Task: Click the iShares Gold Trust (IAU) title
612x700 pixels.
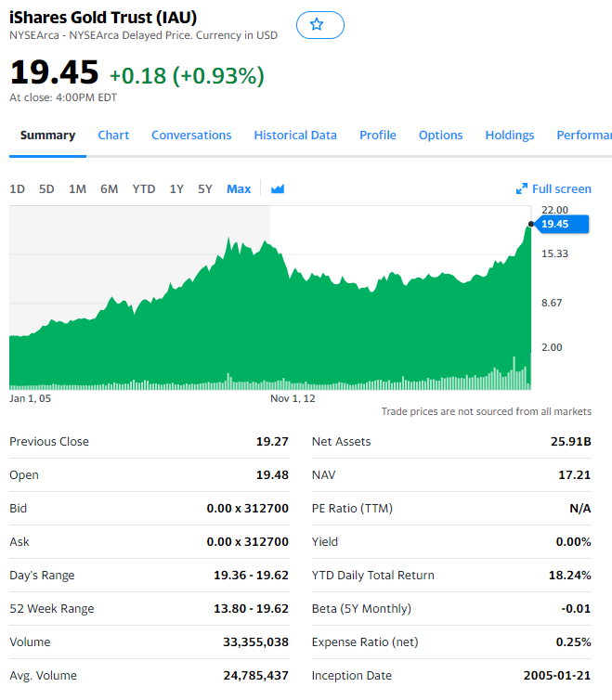Action: [103, 18]
